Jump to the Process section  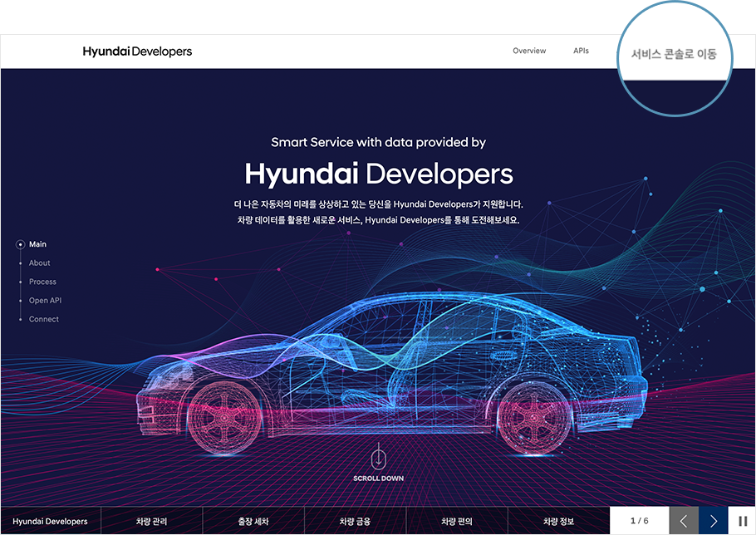[x=42, y=282]
